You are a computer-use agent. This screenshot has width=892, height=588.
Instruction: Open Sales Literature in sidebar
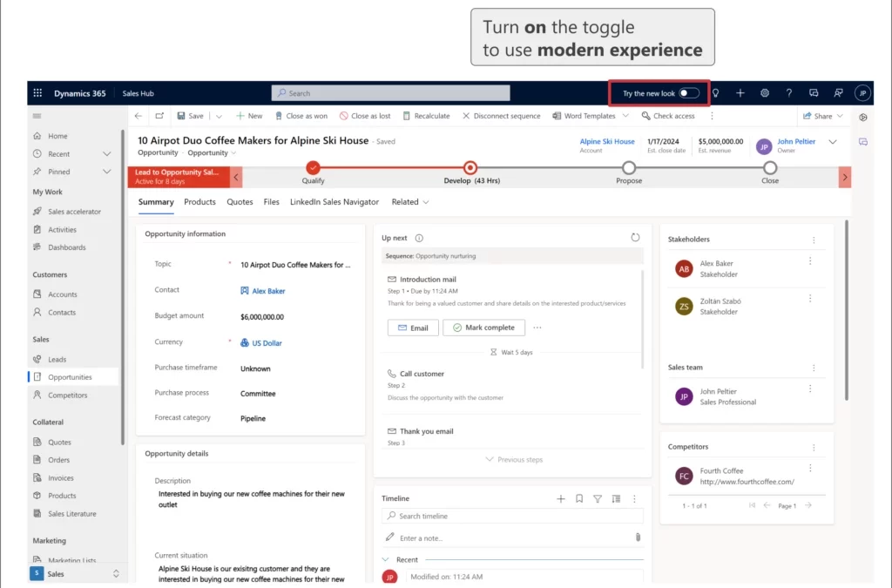click(x=71, y=513)
